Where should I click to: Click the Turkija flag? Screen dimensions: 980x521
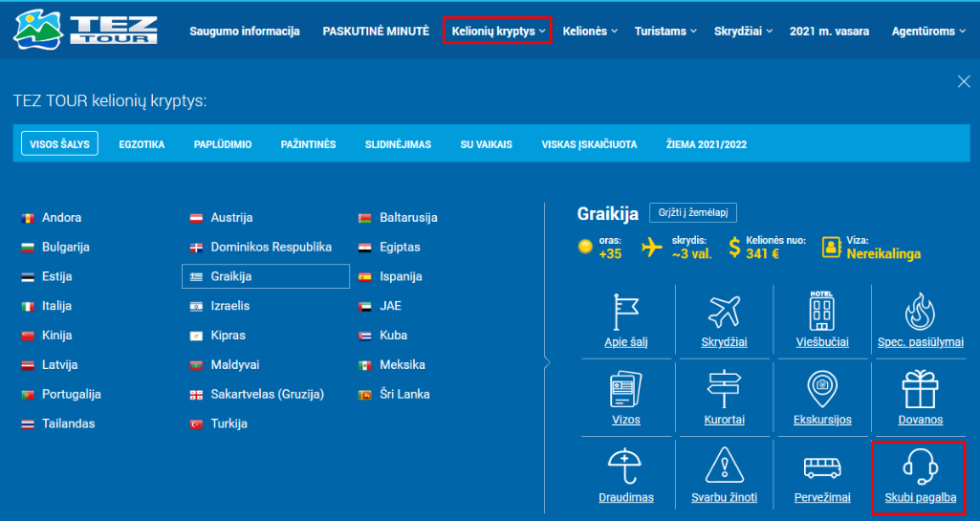click(x=196, y=424)
